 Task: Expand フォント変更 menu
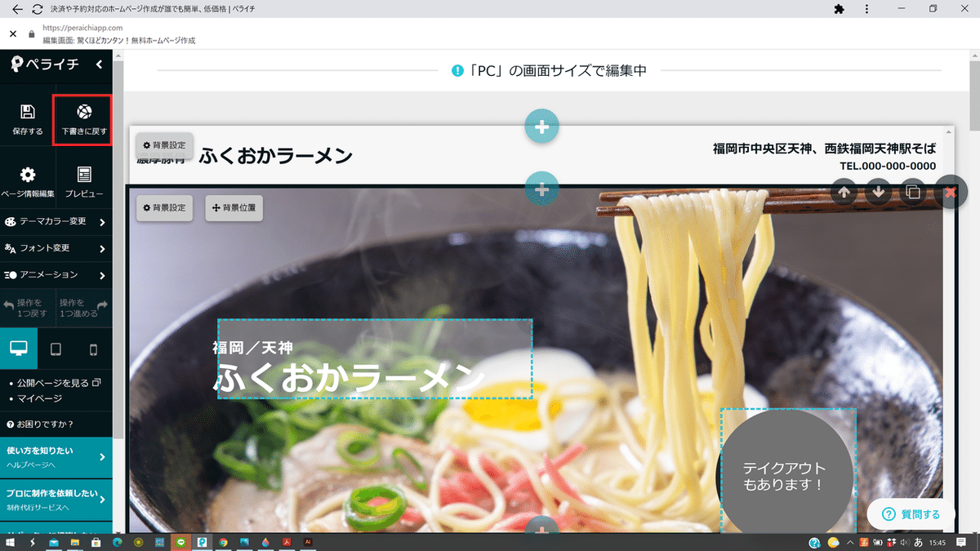pos(56,248)
